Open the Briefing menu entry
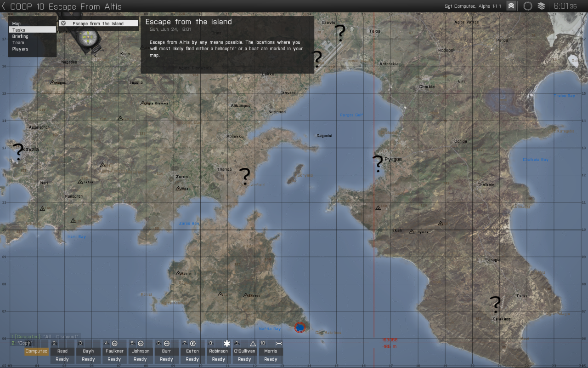The height and width of the screenshot is (368, 588). (x=32, y=36)
